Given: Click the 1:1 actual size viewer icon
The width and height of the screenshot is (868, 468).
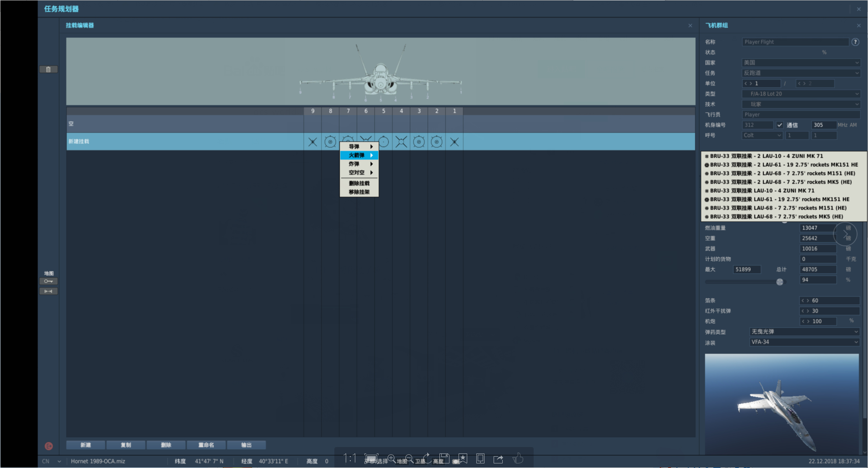Looking at the screenshot, I should (350, 458).
